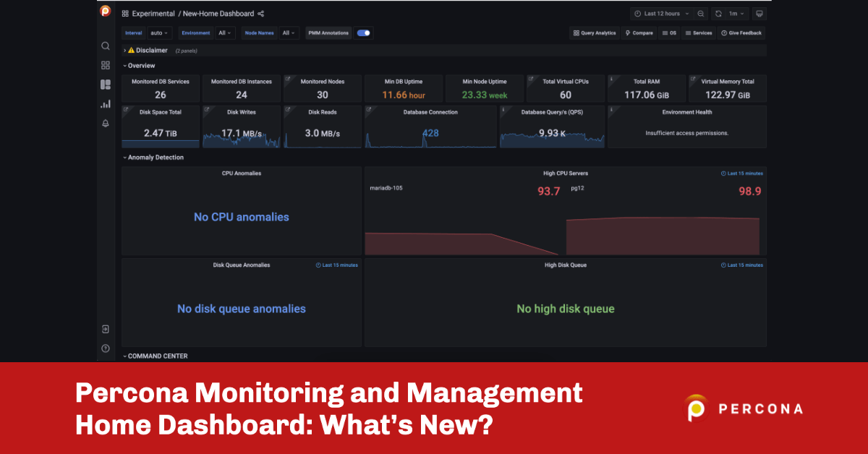
Task: Click the 98.9 value for pg12
Action: coord(749,192)
